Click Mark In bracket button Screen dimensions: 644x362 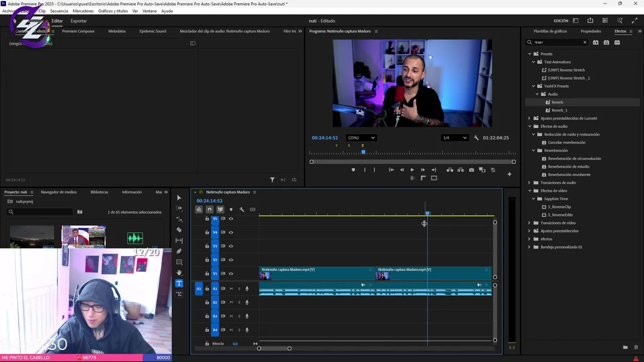click(x=365, y=170)
